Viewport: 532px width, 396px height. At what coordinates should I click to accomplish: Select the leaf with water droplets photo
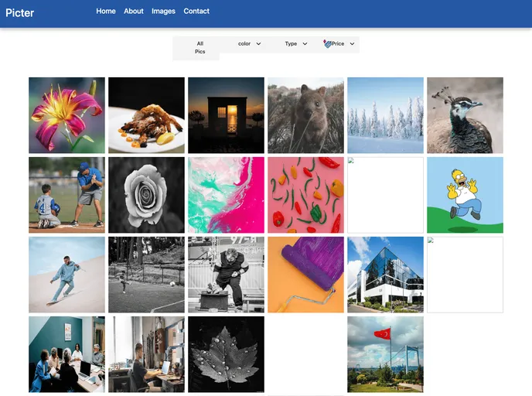(x=226, y=354)
